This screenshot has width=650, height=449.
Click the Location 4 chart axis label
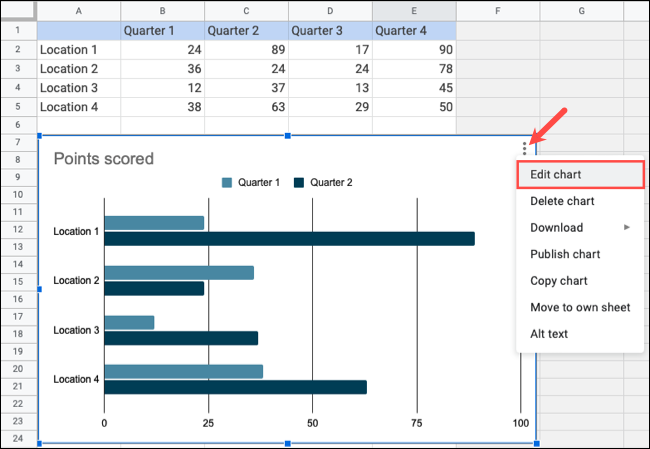pyautogui.click(x=76, y=379)
